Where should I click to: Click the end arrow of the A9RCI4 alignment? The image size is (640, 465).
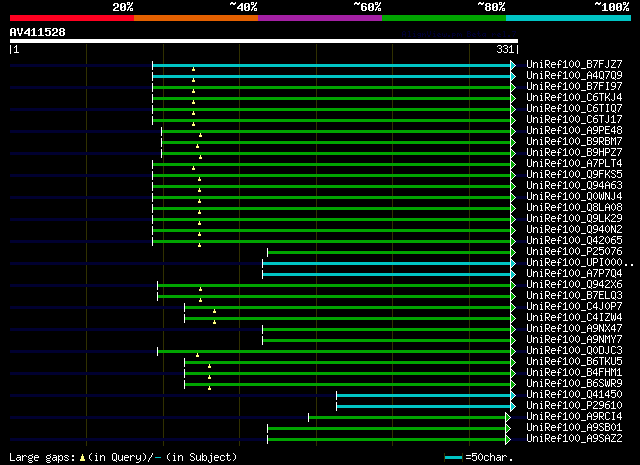pos(508,417)
